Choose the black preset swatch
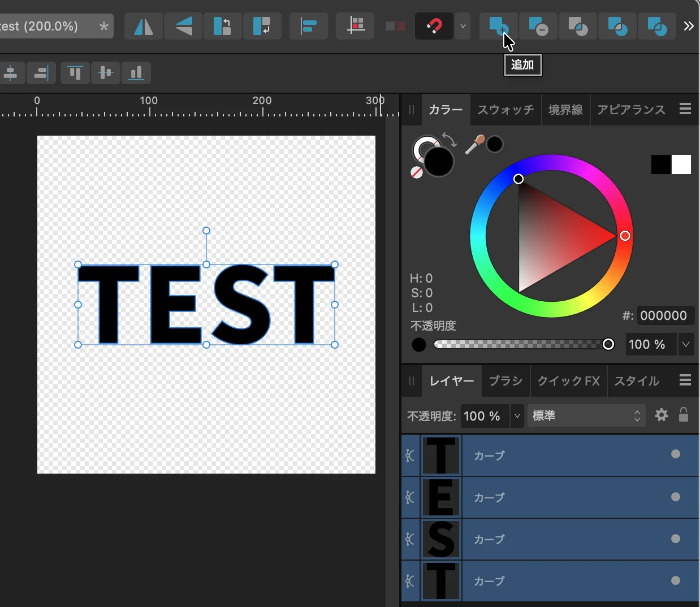Screen dimensions: 700x607 pyautogui.click(x=661, y=164)
